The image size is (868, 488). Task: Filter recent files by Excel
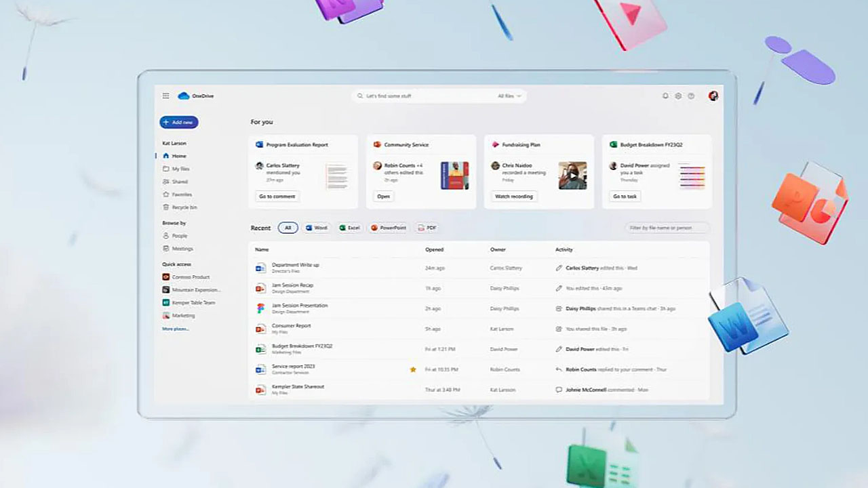point(350,228)
